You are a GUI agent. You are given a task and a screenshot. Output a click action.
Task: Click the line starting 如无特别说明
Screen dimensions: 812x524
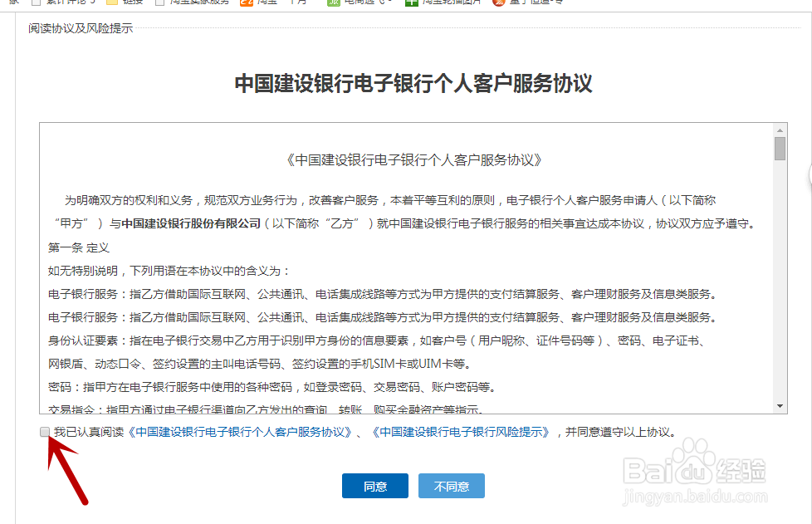169,271
